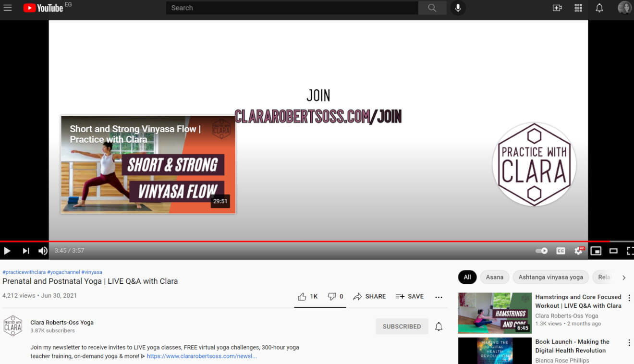Open Book Launch Digital Health Revolution title

pyautogui.click(x=572, y=346)
